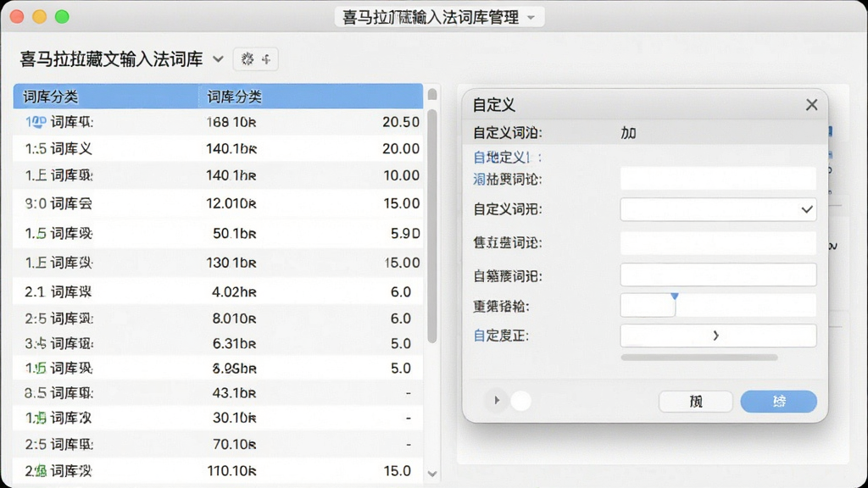The image size is (868, 488).
Task: Select the row with value 20.00
Action: point(218,148)
